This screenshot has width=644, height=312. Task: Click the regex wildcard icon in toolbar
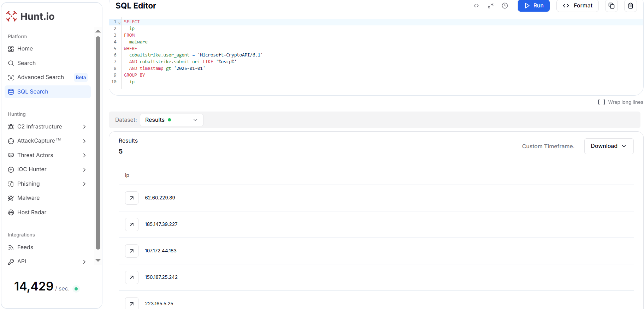tap(491, 6)
